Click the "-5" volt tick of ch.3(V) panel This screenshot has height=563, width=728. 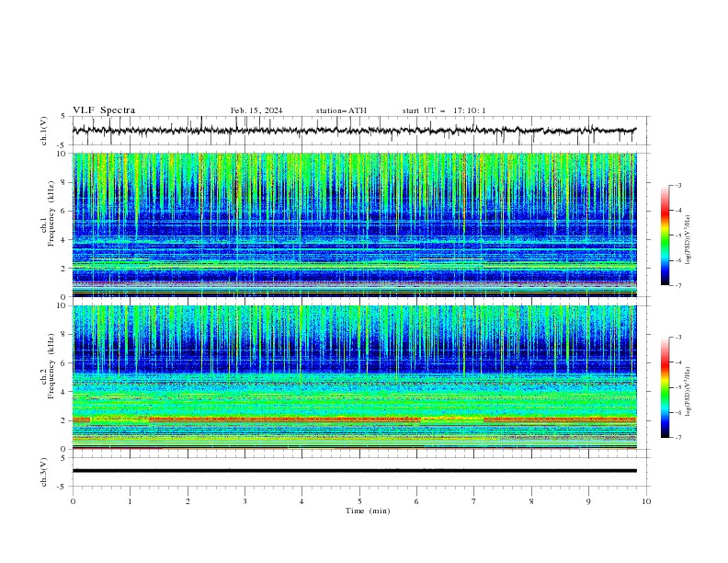[x=62, y=487]
